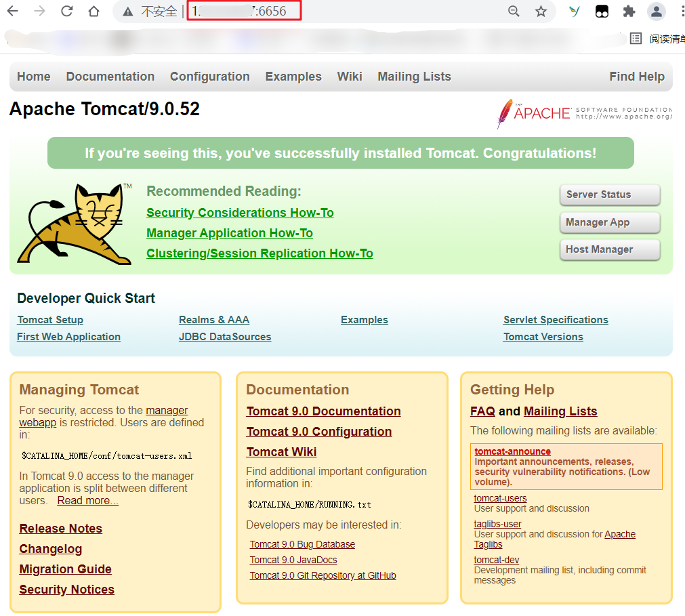Click the $CATALINA_HOME/conf/tomcat-users.xml path text
685x616 pixels.
point(106,456)
